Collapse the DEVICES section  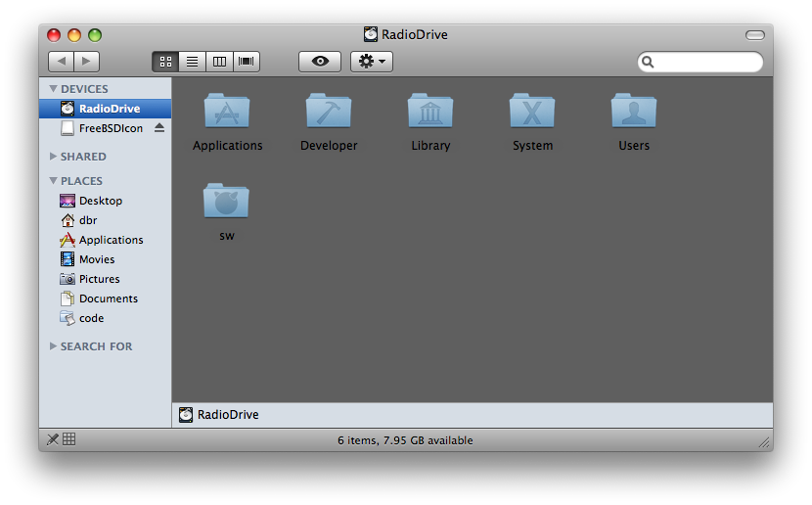(x=53, y=89)
